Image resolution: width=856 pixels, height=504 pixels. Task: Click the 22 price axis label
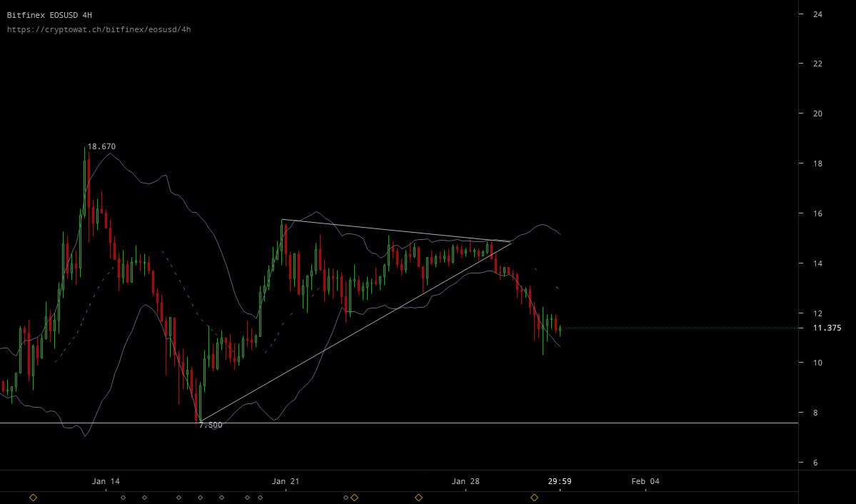[x=817, y=64]
